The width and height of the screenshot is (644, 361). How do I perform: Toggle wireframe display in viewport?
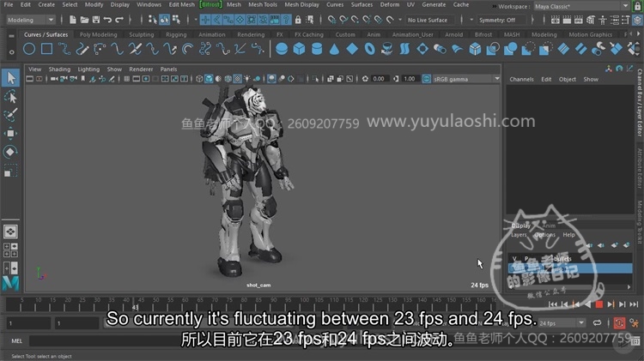[199, 79]
